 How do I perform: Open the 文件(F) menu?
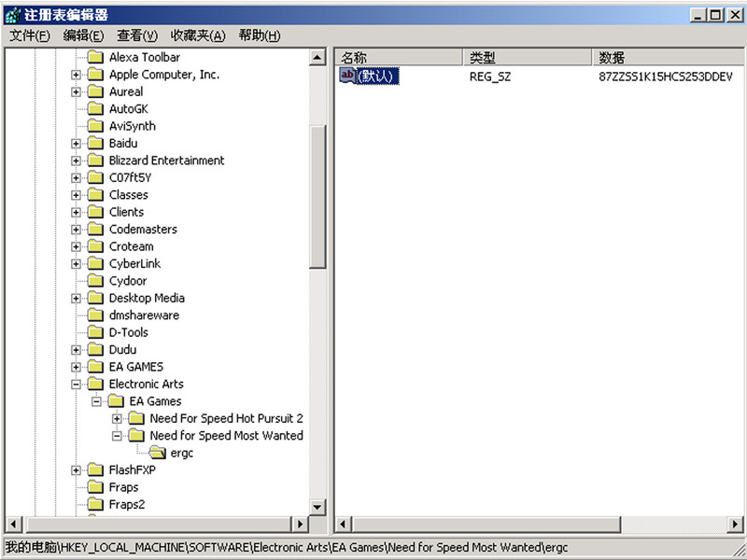click(x=30, y=35)
